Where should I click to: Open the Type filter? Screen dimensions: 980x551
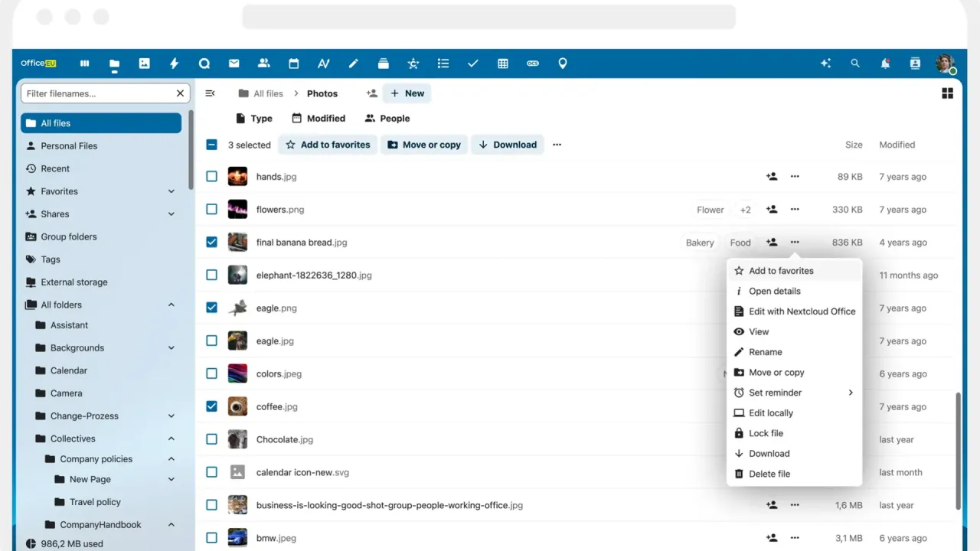tap(253, 119)
